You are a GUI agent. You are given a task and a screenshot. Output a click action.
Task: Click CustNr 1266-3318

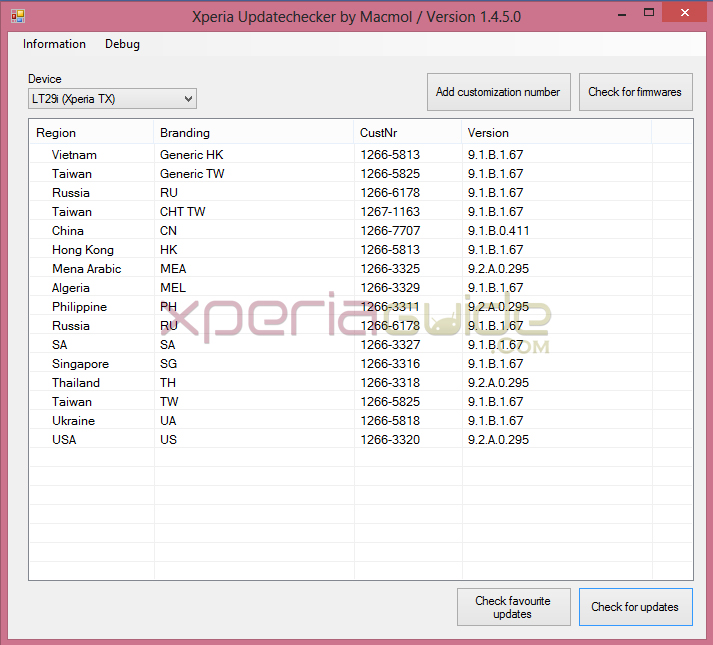390,383
